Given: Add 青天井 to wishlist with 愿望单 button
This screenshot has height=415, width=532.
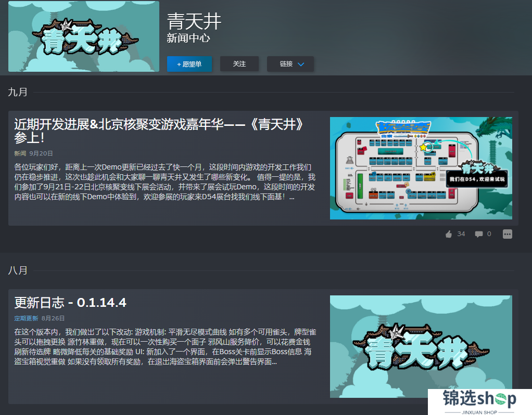Looking at the screenshot, I should coord(189,64).
